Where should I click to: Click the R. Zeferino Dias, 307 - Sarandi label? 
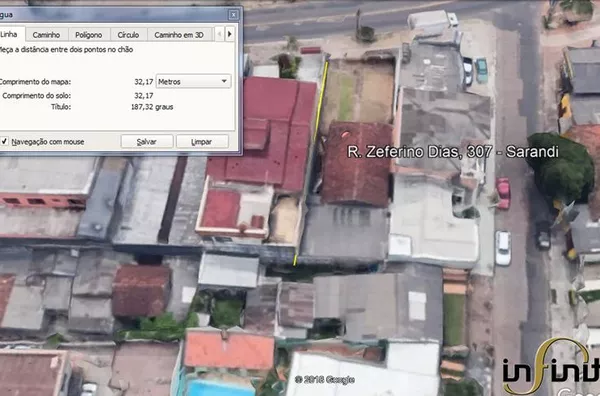453,152
